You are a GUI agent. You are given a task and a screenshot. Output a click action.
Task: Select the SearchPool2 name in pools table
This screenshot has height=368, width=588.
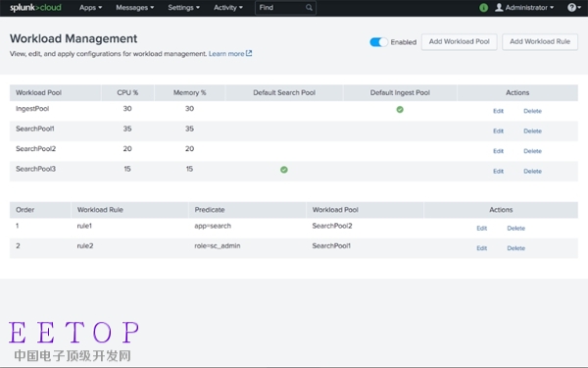coord(35,149)
